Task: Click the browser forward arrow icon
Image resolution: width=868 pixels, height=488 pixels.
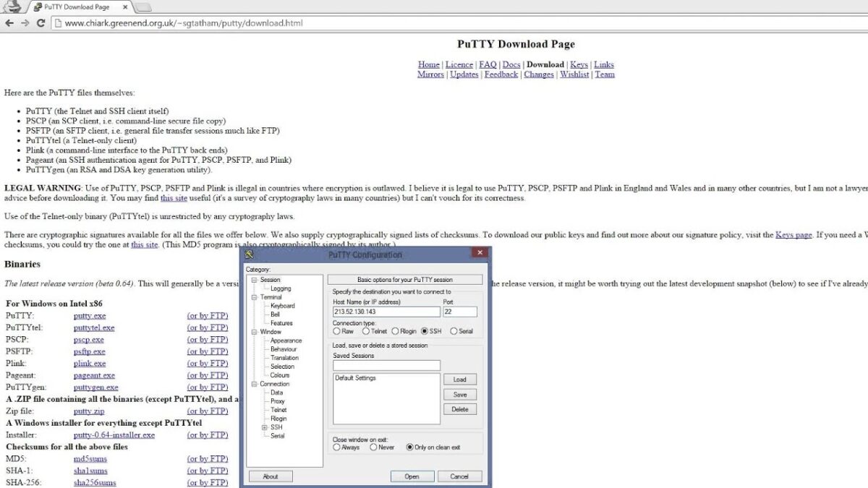Action: click(x=25, y=23)
